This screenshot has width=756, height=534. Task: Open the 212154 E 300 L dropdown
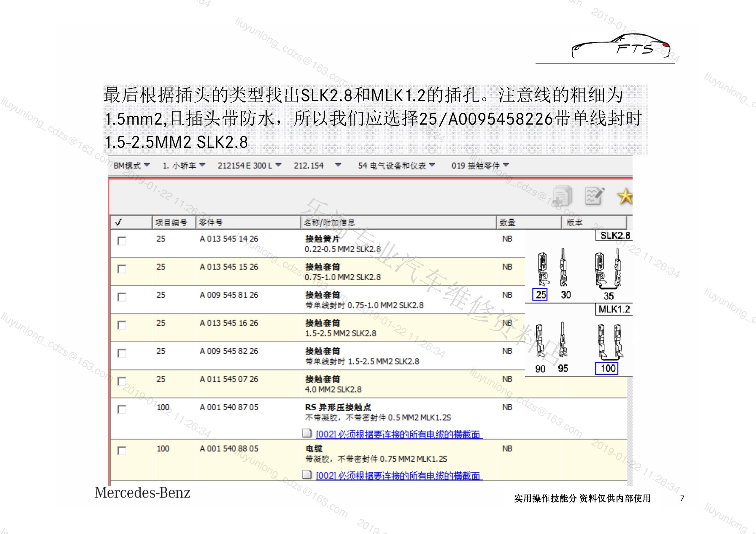(x=249, y=166)
